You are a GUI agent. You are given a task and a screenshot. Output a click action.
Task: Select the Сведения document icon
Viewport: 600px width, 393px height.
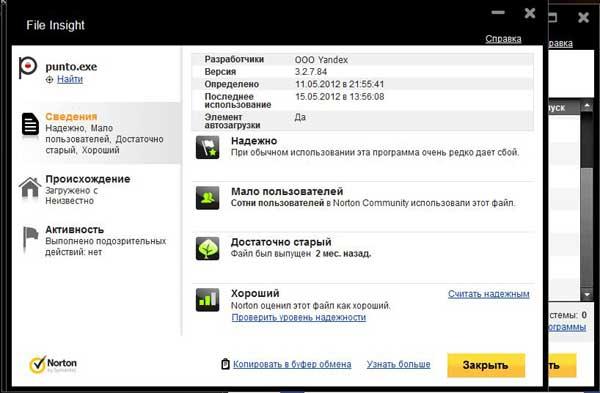pyautogui.click(x=30, y=124)
